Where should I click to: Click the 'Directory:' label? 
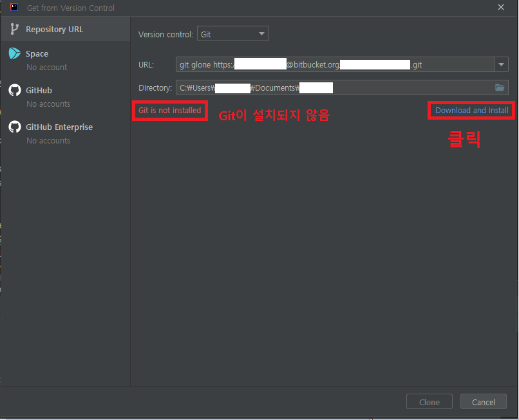pos(155,88)
